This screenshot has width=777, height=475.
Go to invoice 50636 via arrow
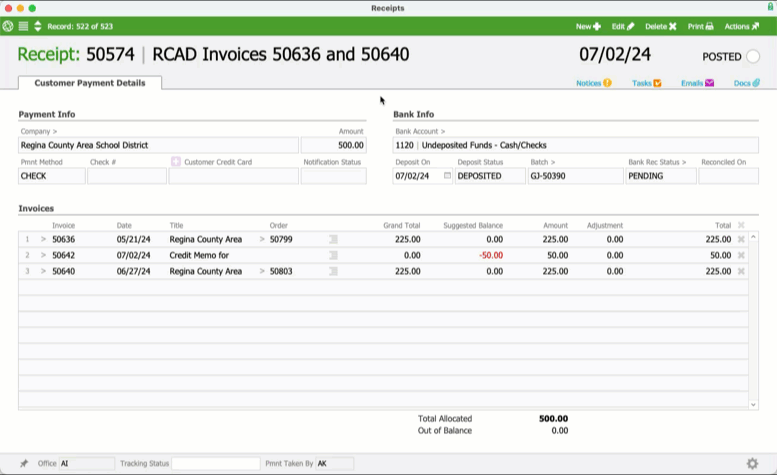tap(43, 239)
